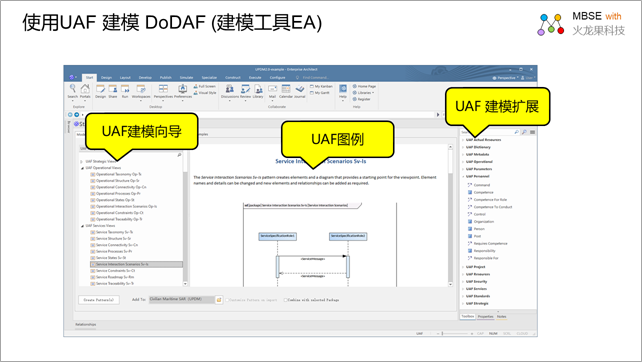The height and width of the screenshot is (362, 642).
Task: Collapse the UAF Operational Views node
Action: pyautogui.click(x=82, y=168)
